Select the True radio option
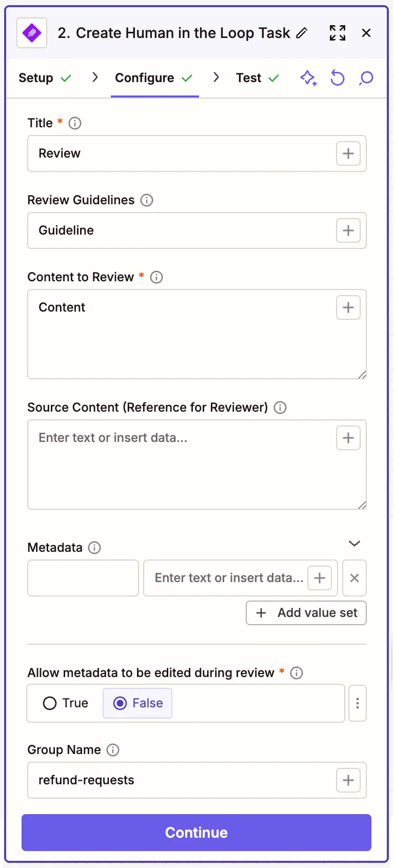The image size is (394, 868). pos(50,703)
